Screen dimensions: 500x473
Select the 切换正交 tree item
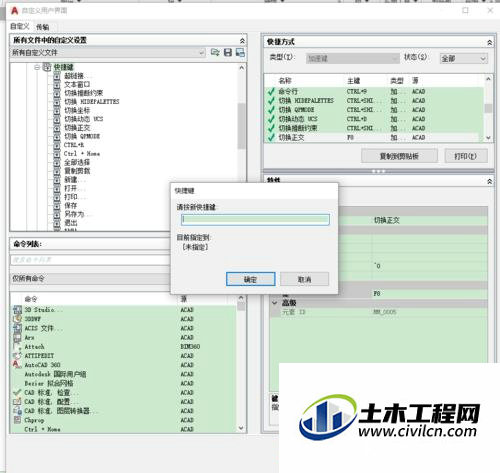click(77, 128)
